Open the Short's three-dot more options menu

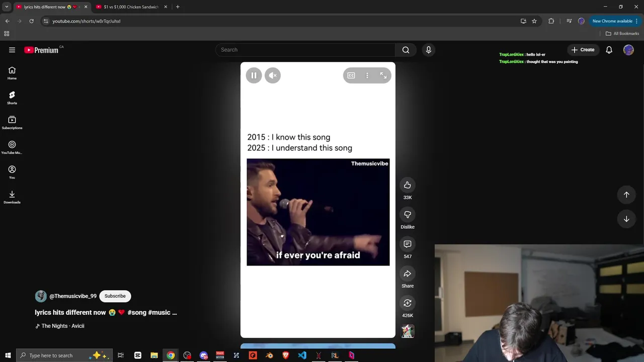[367, 75]
